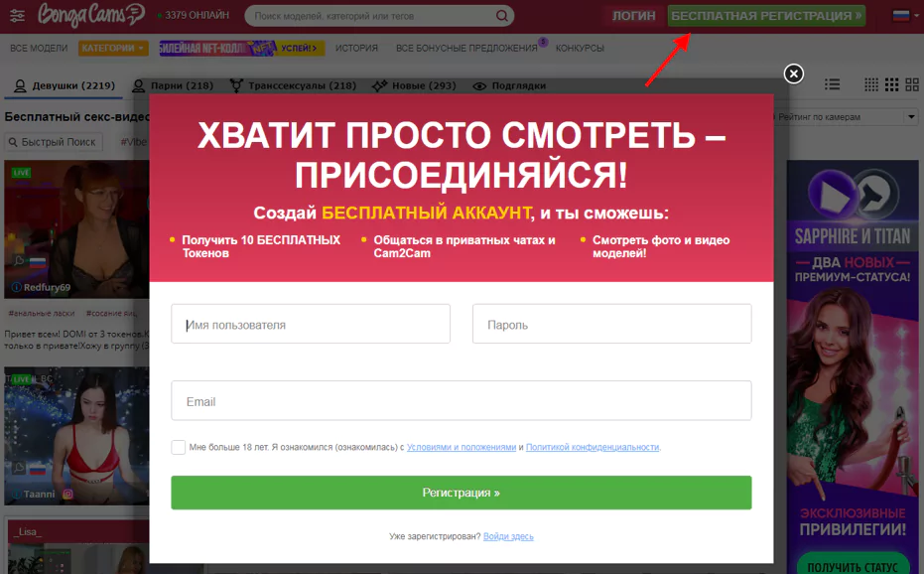Submit the green Регистрация button

pos(461,493)
